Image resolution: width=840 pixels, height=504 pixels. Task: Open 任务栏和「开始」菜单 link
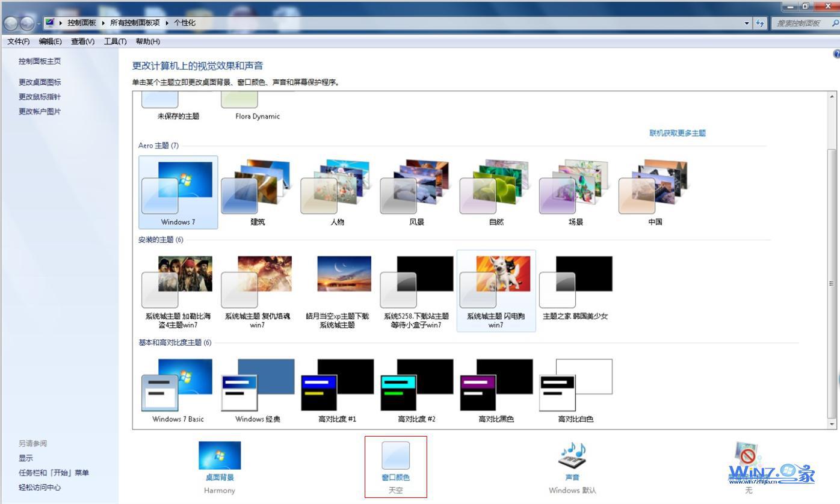tap(54, 473)
